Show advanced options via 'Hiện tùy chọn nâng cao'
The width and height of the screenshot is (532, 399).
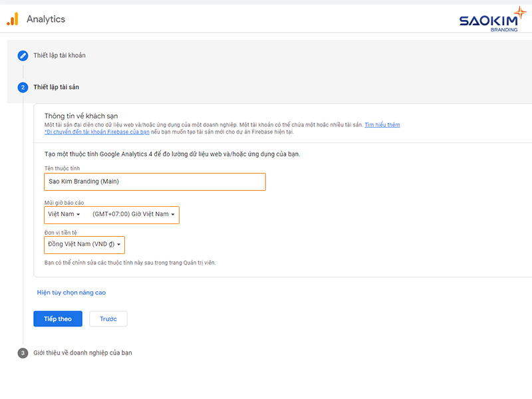pos(70,291)
